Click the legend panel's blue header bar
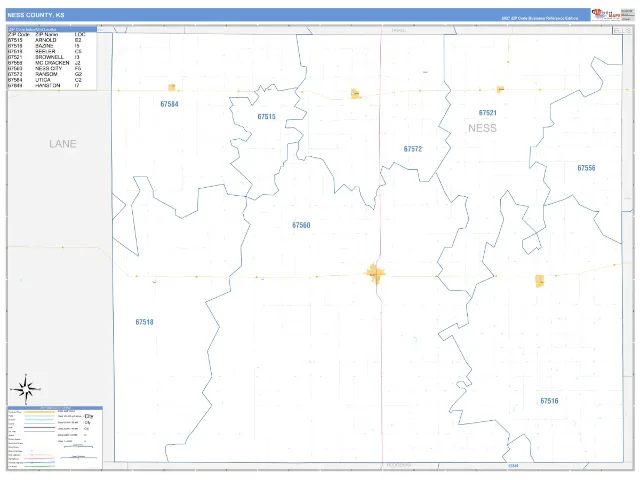640x480 pixels. pyautogui.click(x=55, y=408)
